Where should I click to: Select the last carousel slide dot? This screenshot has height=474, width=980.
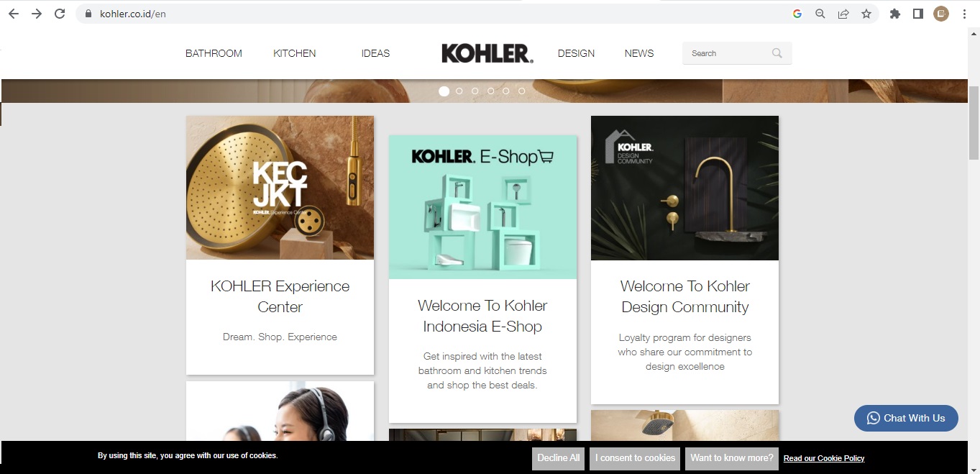(x=521, y=91)
